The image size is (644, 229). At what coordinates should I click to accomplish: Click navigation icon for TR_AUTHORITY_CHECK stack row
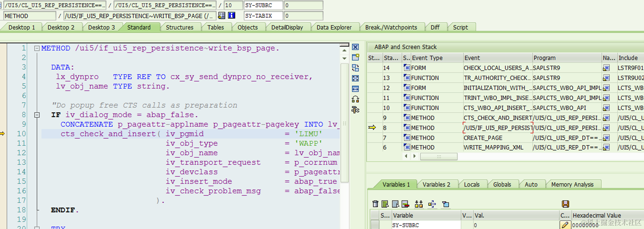point(606,78)
